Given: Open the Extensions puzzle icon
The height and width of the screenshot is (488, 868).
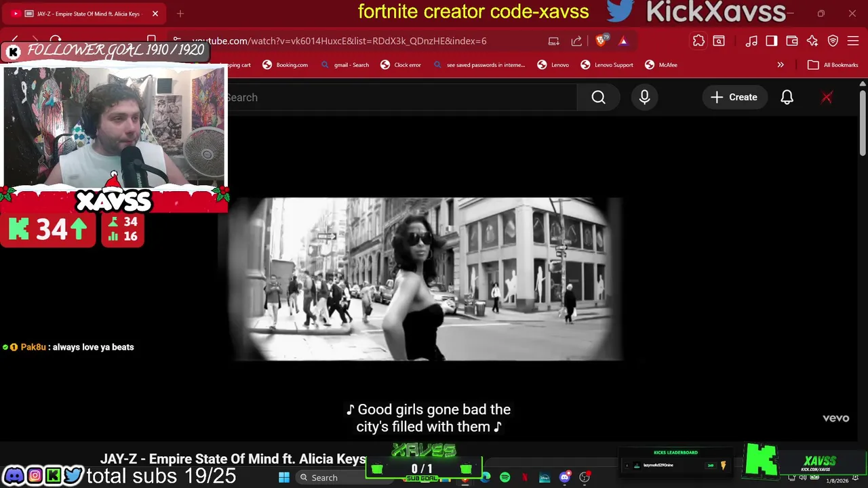Looking at the screenshot, I should 698,41.
